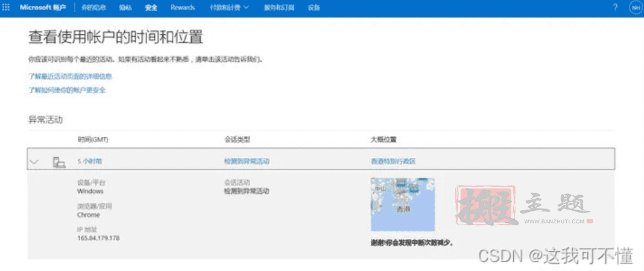Select the IP address 165.84.179.178
This screenshot has width=644, height=271.
pyautogui.click(x=98, y=238)
